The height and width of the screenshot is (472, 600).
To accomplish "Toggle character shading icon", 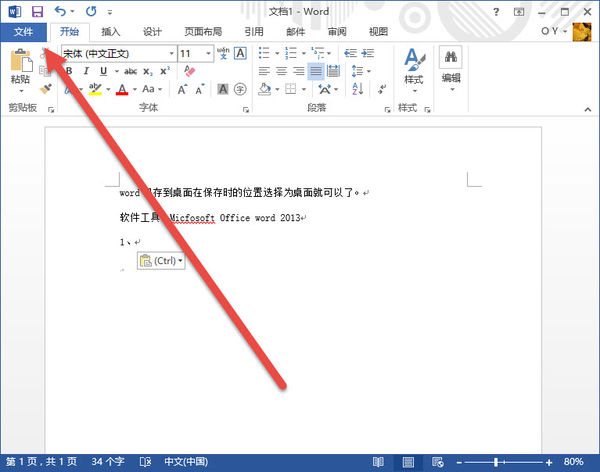I will (223, 89).
